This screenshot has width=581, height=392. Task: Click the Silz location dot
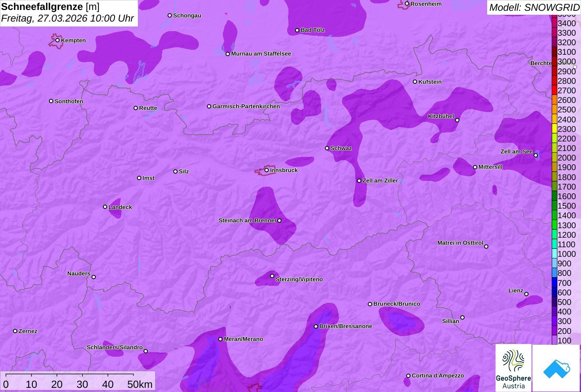click(176, 171)
